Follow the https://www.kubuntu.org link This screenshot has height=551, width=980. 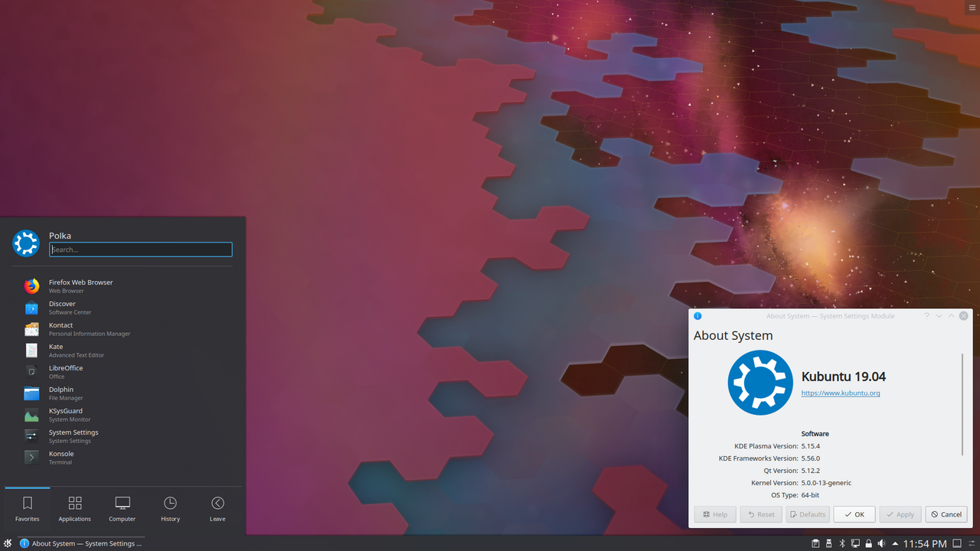(841, 393)
